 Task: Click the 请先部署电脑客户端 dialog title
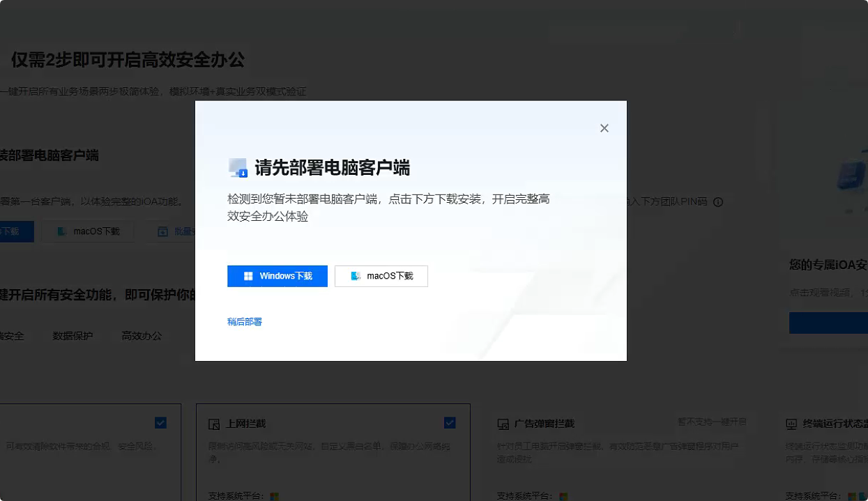pos(332,168)
